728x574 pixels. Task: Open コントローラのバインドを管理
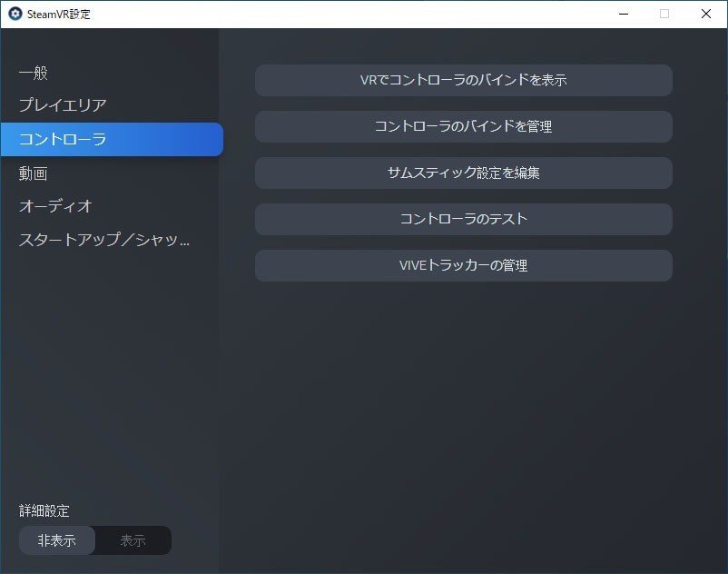(x=463, y=127)
